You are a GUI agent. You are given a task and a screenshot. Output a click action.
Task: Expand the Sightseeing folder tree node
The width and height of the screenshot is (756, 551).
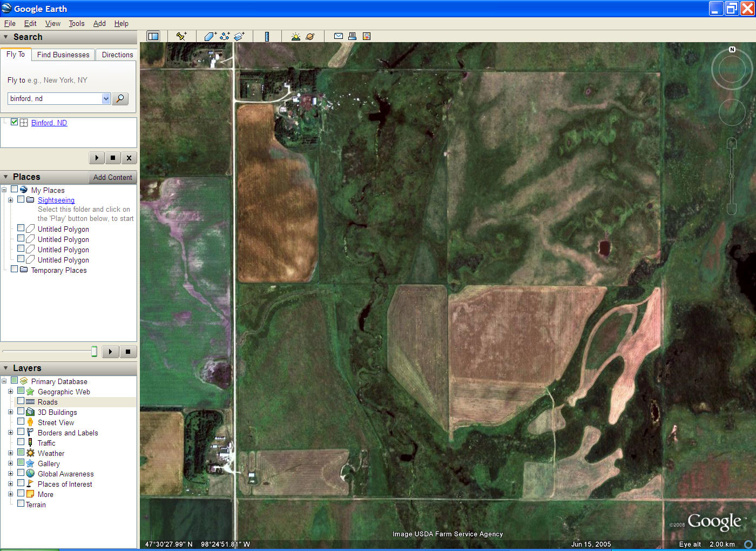click(x=10, y=200)
